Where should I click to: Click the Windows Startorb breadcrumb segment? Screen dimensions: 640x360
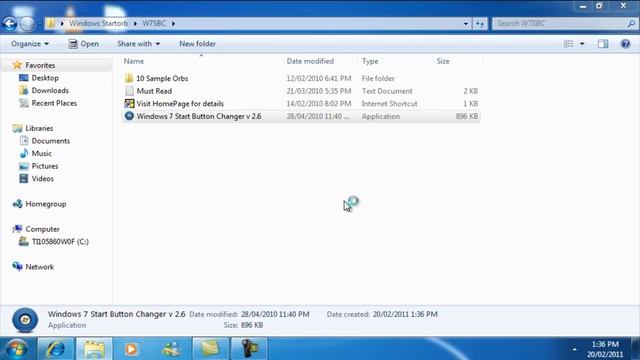(98, 23)
